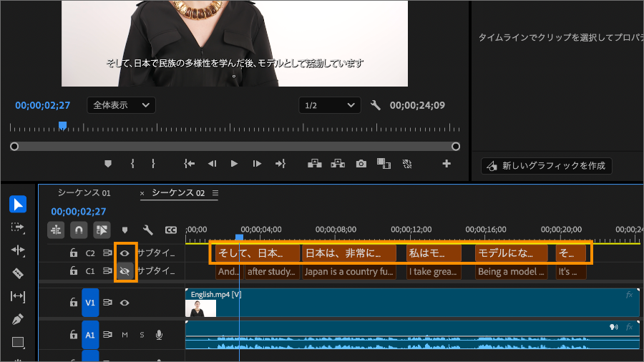Click the CC caption track options icon

[171, 230]
